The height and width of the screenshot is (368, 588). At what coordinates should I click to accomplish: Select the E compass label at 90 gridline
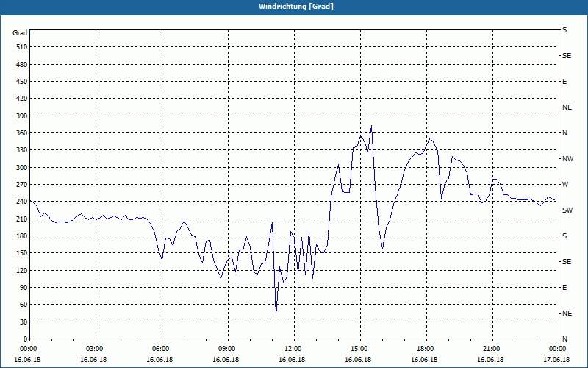[564, 288]
